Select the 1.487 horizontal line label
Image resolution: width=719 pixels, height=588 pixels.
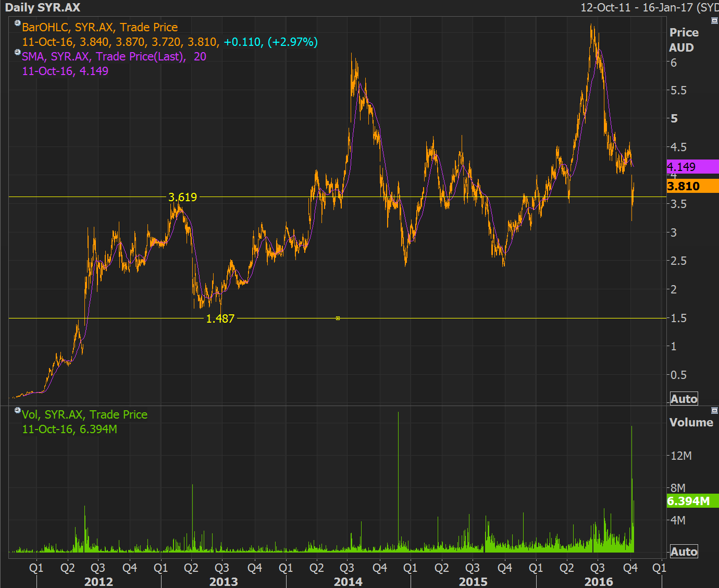pyautogui.click(x=220, y=318)
